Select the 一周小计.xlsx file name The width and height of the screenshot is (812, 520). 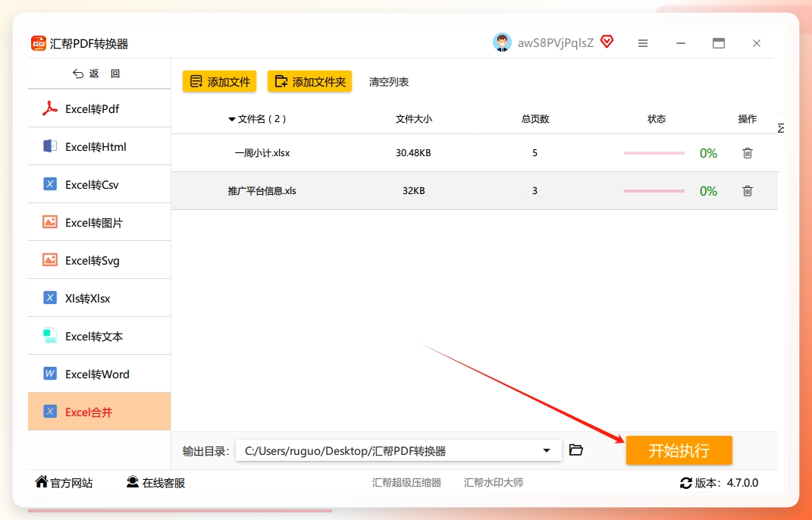coord(262,153)
